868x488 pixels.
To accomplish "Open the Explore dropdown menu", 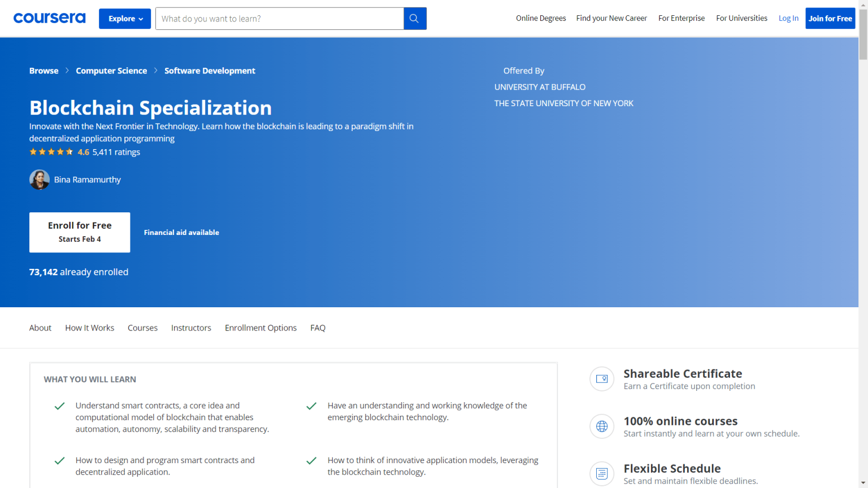I will pos(125,19).
